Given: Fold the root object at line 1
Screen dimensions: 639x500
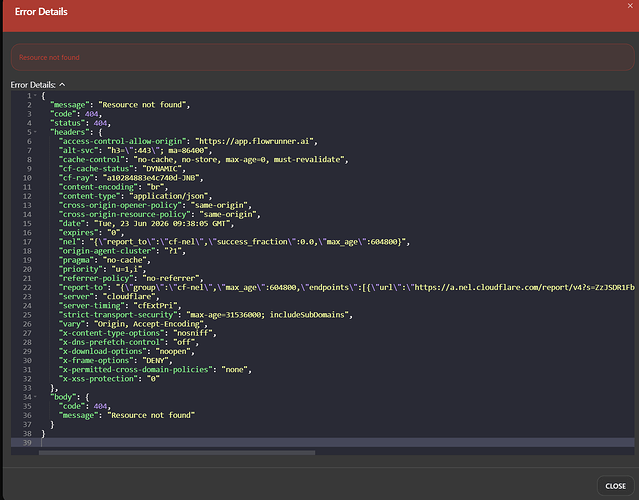Looking at the screenshot, I should coord(35,96).
